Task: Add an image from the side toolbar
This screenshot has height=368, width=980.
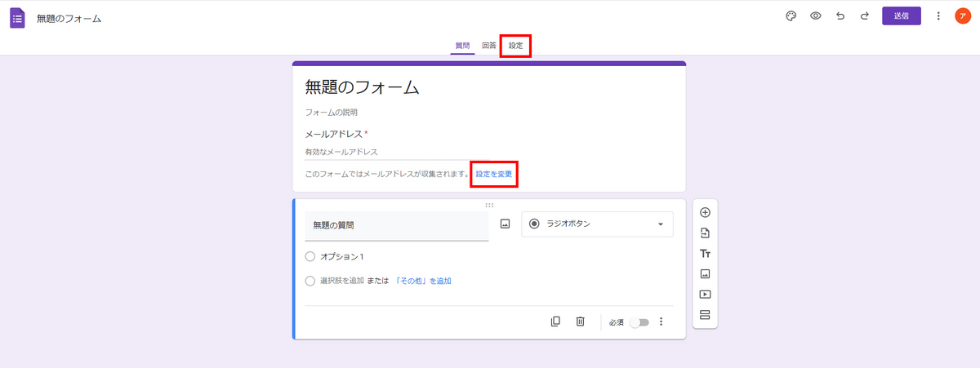Action: pyautogui.click(x=706, y=274)
